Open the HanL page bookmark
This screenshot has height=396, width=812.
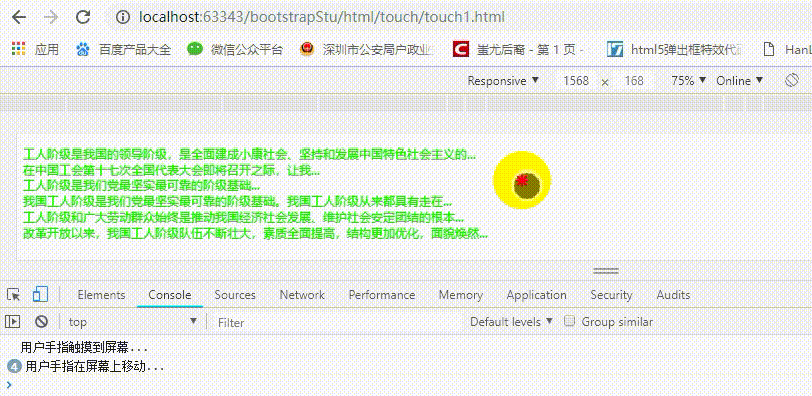(x=788, y=50)
